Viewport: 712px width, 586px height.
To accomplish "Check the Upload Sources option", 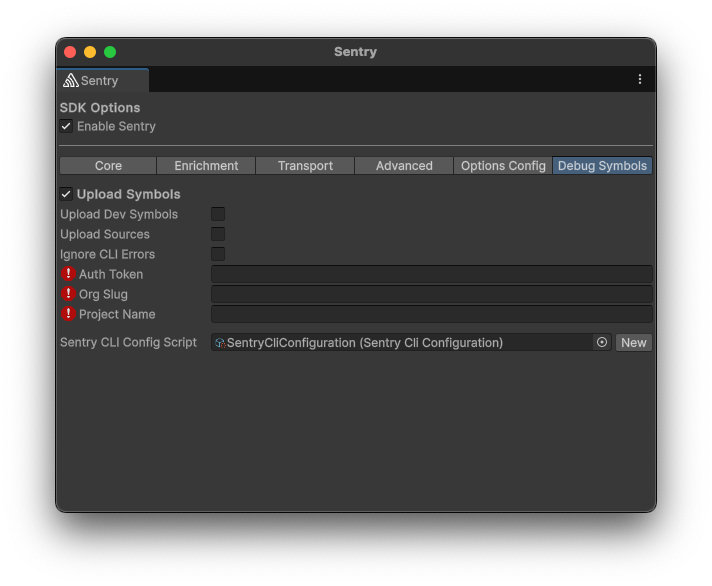I will pyautogui.click(x=218, y=234).
